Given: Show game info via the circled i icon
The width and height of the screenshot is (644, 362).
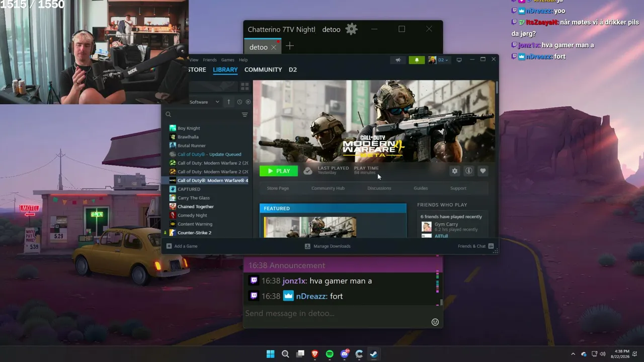Looking at the screenshot, I should pyautogui.click(x=469, y=171).
